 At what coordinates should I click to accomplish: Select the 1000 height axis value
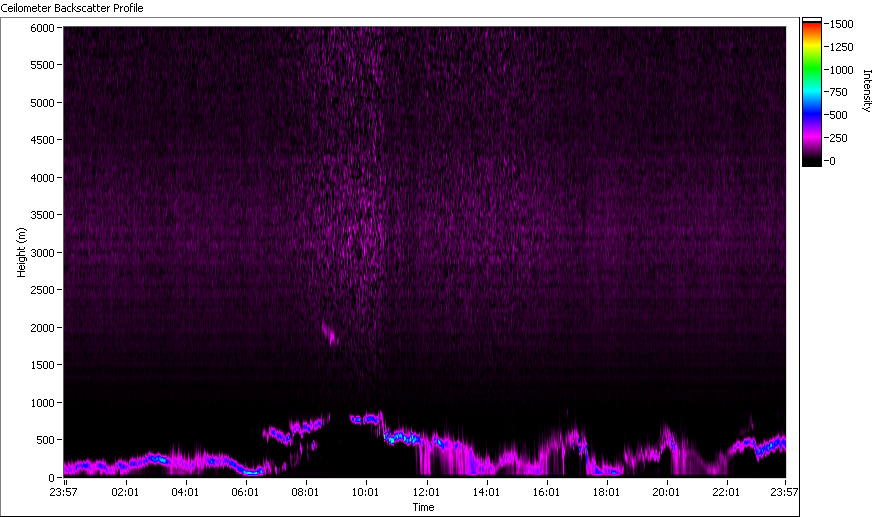tap(42, 402)
